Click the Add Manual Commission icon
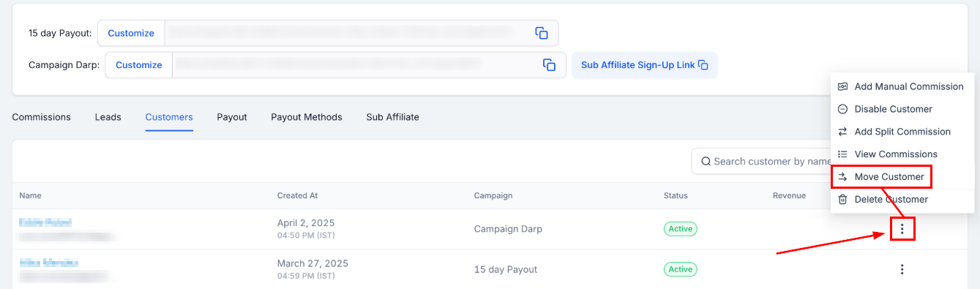Screen dimensions: 980x289 [x=842, y=86]
